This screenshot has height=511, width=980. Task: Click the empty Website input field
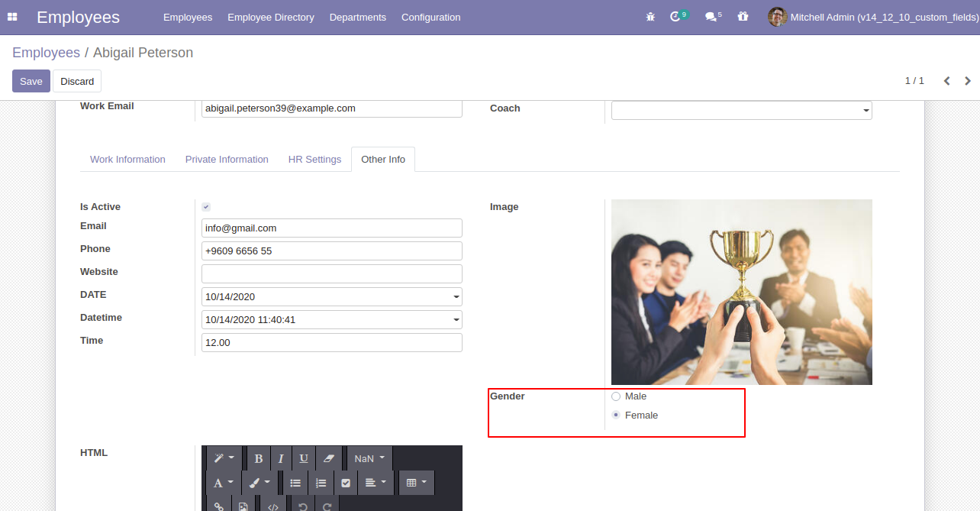pyautogui.click(x=332, y=273)
